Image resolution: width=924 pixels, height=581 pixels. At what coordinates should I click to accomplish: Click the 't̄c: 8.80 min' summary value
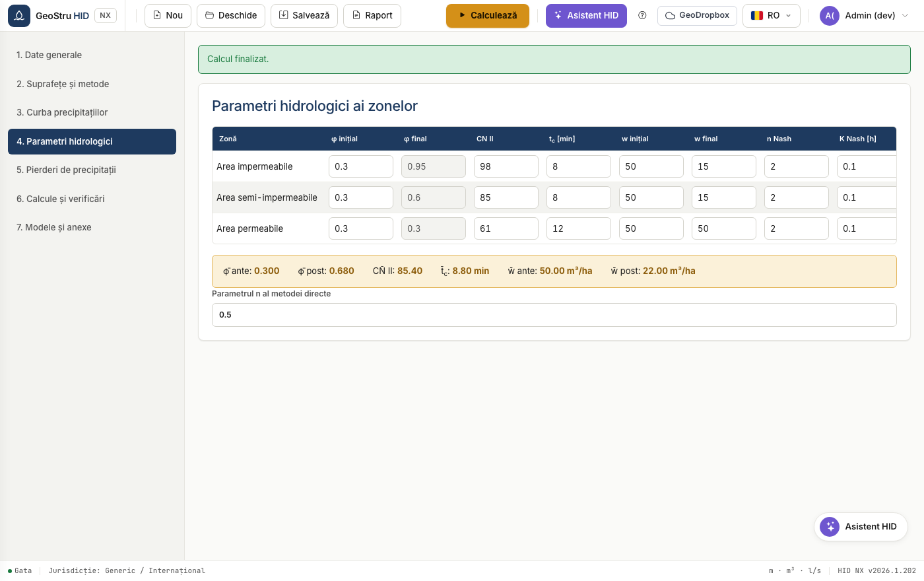click(x=465, y=271)
